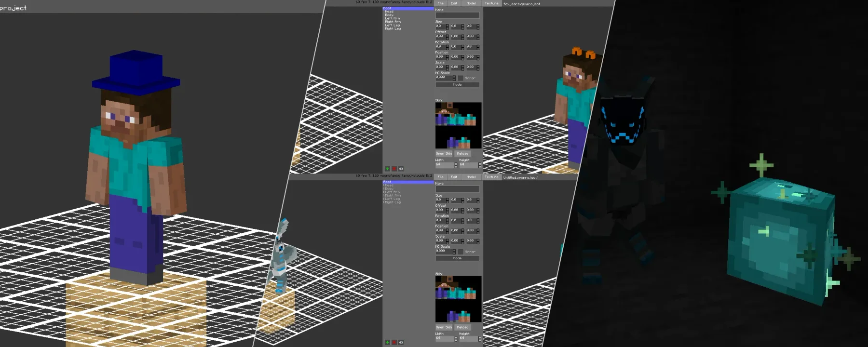Click Open Skin button in fox_ears editor
Viewport: 868px width, 347px height.
(x=444, y=154)
